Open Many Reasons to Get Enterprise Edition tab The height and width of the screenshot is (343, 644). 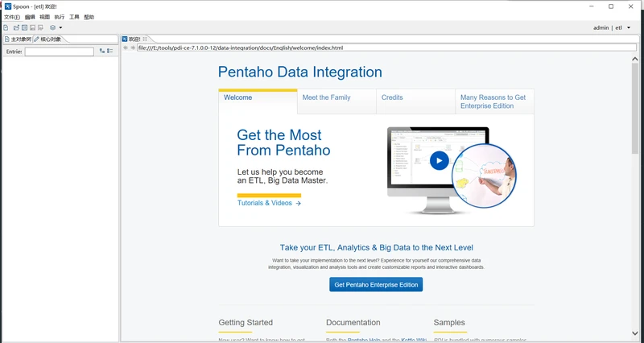[x=494, y=101]
